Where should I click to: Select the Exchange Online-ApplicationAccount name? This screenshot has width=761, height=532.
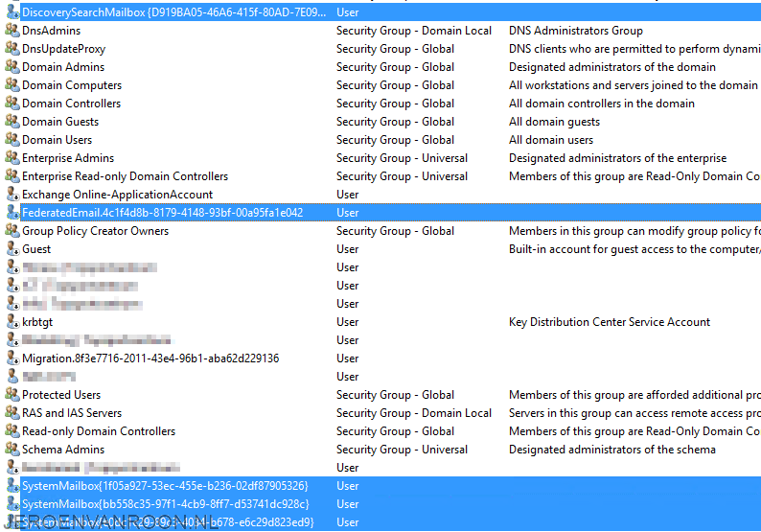point(118,195)
